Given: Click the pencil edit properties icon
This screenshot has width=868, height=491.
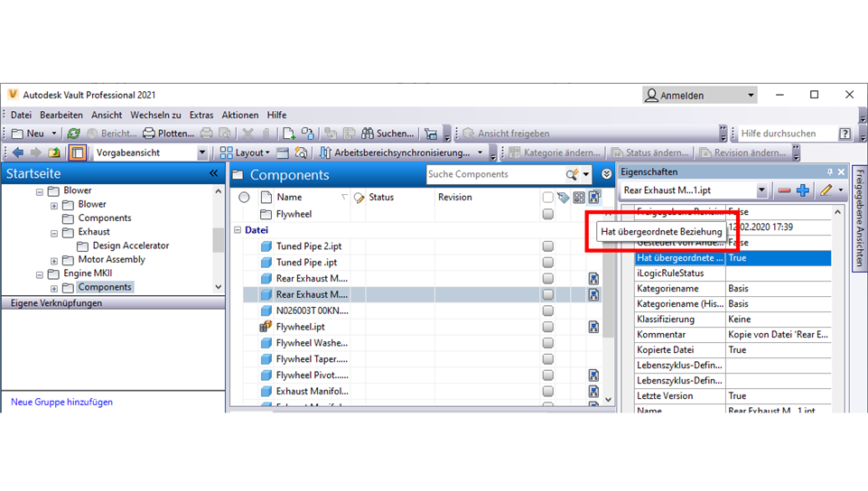Looking at the screenshot, I should pyautogui.click(x=826, y=190).
